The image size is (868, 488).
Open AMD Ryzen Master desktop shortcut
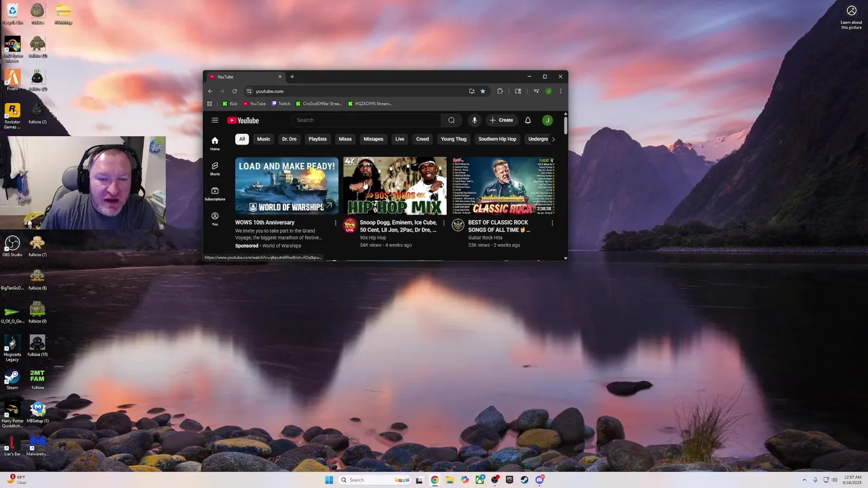point(12,49)
